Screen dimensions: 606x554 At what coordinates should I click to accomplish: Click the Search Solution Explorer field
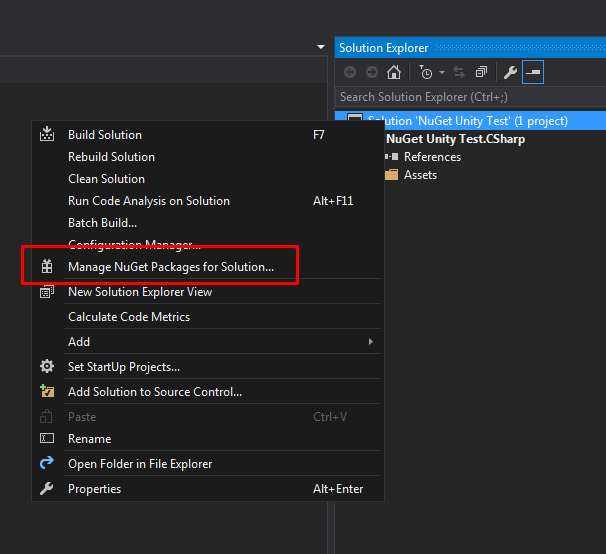click(x=470, y=97)
